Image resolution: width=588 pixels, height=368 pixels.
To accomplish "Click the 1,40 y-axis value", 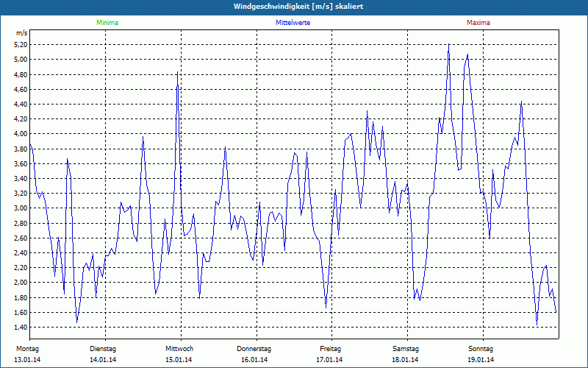I will click(x=21, y=327).
